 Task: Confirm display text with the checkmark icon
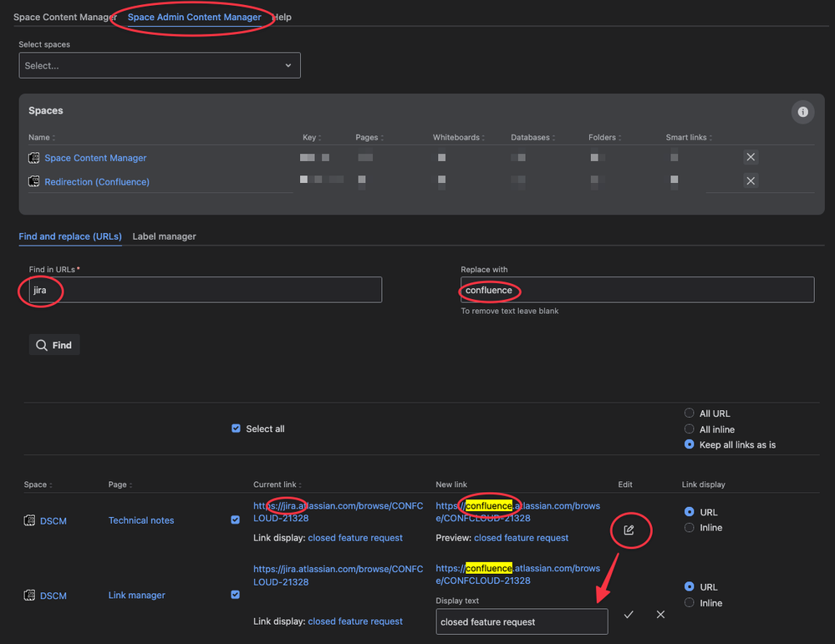(629, 615)
